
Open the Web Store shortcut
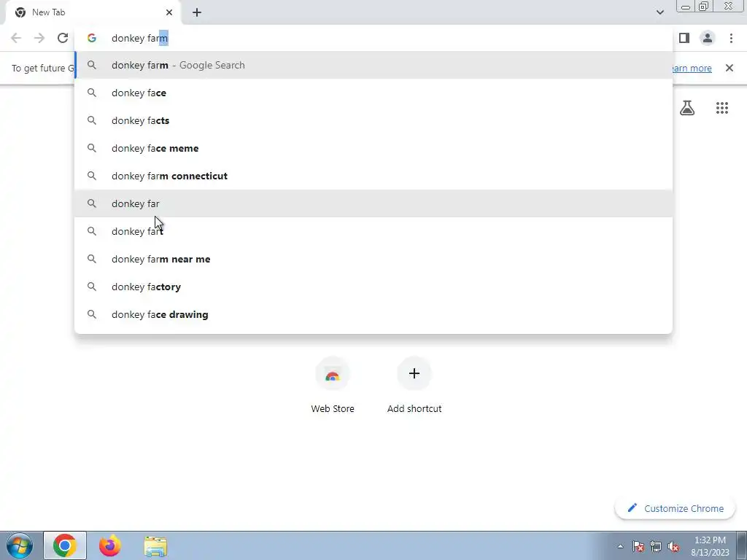tap(333, 386)
